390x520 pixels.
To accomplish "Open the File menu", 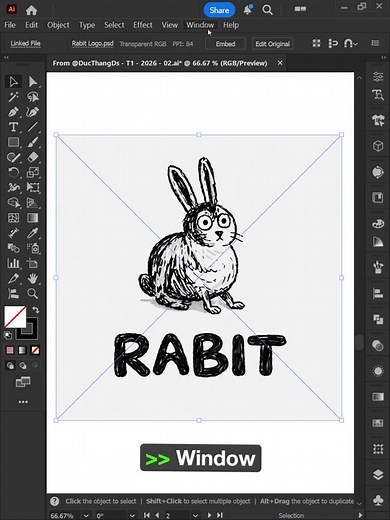I will (x=10, y=25).
